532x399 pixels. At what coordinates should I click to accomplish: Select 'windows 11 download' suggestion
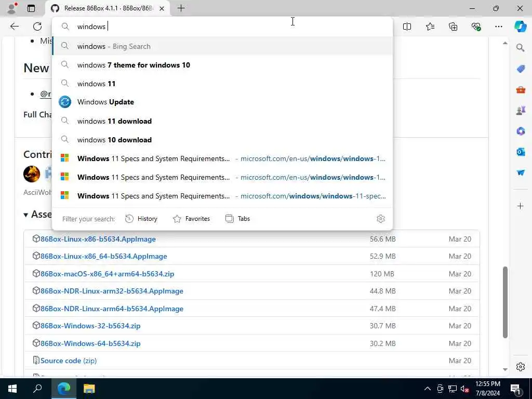[222, 121]
